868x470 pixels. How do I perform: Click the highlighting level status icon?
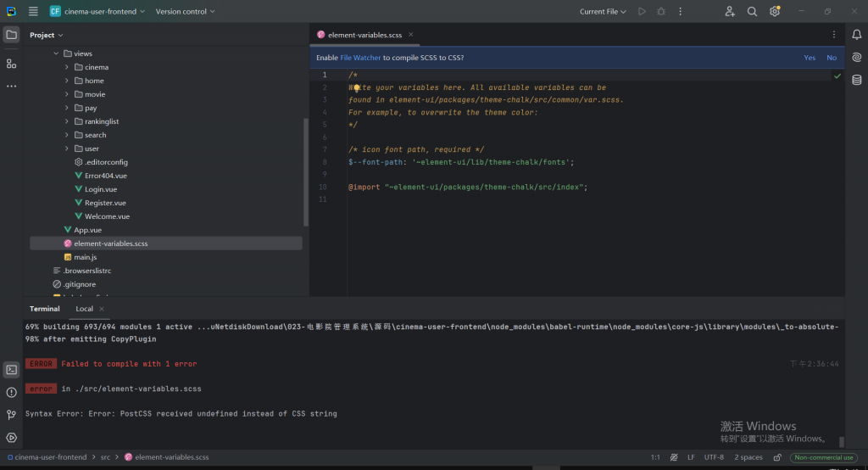coord(674,457)
